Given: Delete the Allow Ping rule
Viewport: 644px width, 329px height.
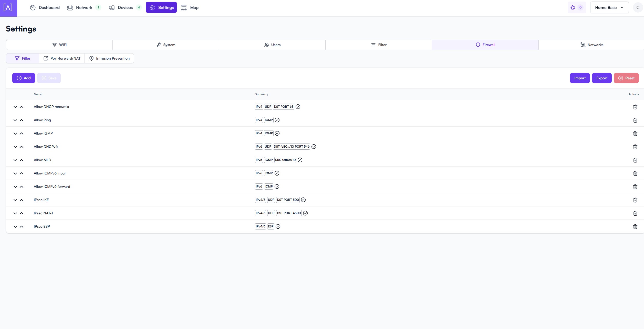Looking at the screenshot, I should tap(635, 120).
